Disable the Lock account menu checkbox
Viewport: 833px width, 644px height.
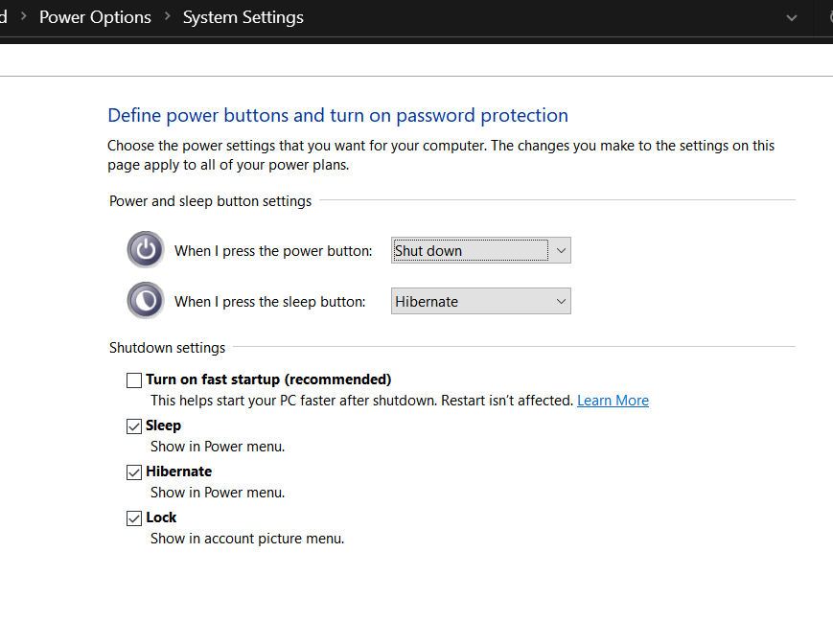click(x=134, y=518)
